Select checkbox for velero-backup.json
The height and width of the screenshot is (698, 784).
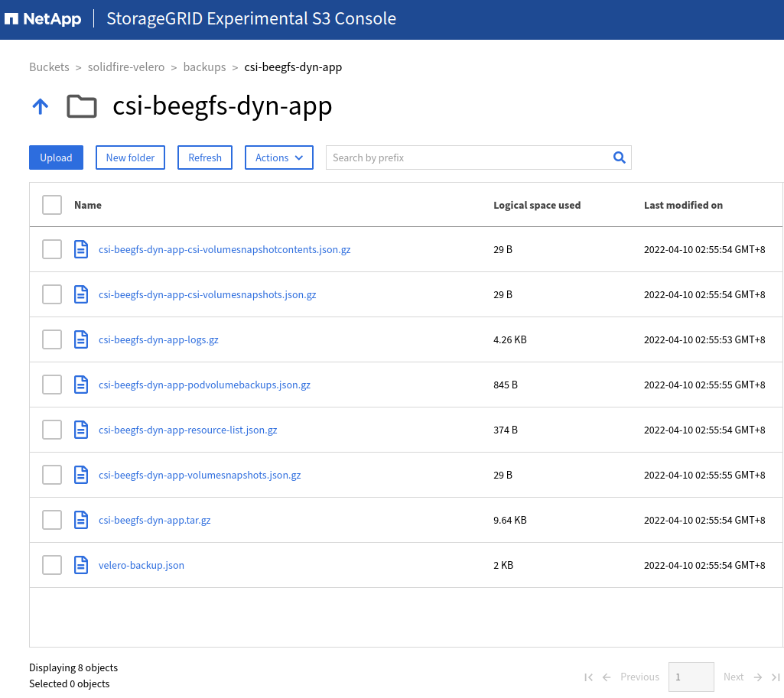pyautogui.click(x=52, y=565)
